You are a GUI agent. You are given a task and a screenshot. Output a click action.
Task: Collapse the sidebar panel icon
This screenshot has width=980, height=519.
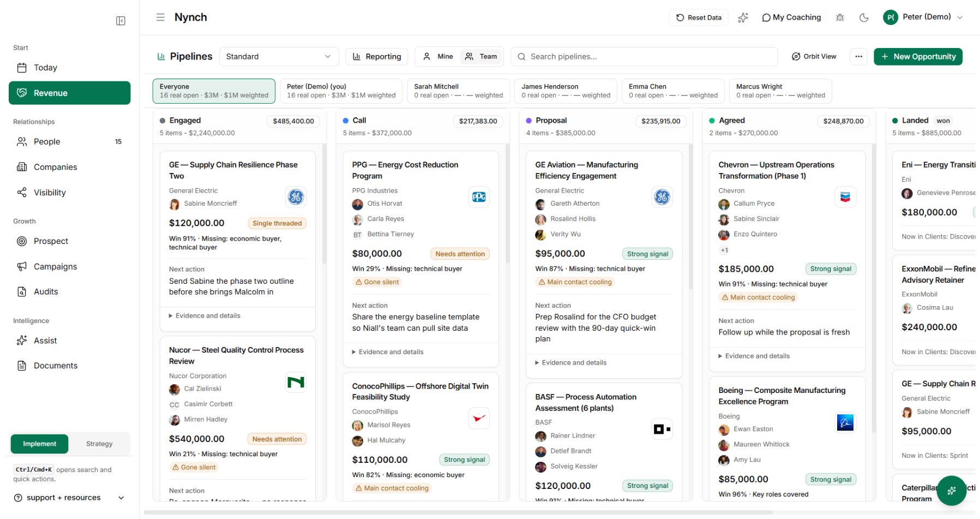coord(121,21)
